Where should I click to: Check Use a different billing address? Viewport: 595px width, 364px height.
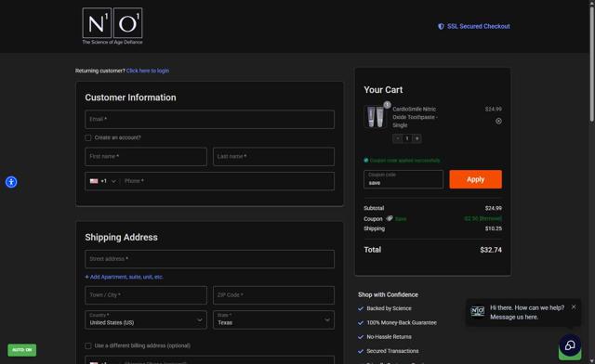88,345
